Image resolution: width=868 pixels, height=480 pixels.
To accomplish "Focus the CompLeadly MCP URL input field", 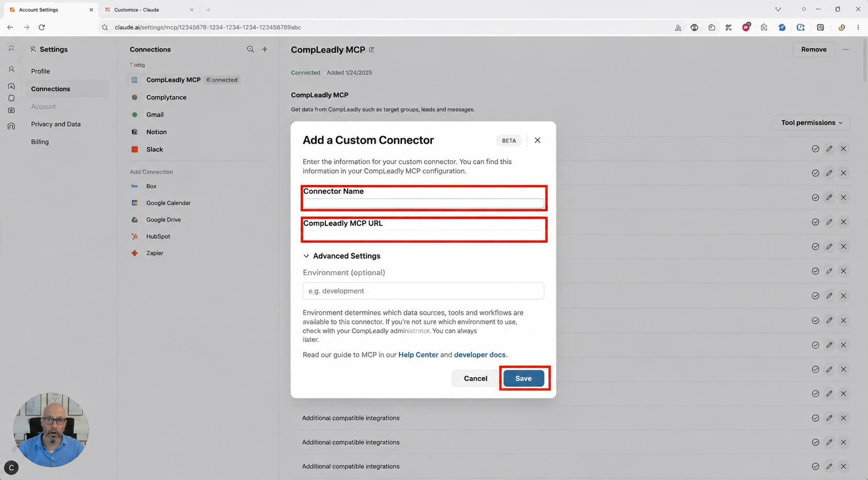I will [x=423, y=235].
